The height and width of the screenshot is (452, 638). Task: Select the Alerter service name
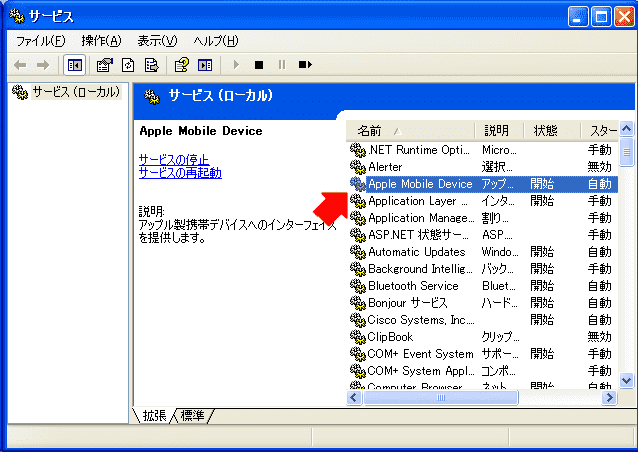(385, 167)
